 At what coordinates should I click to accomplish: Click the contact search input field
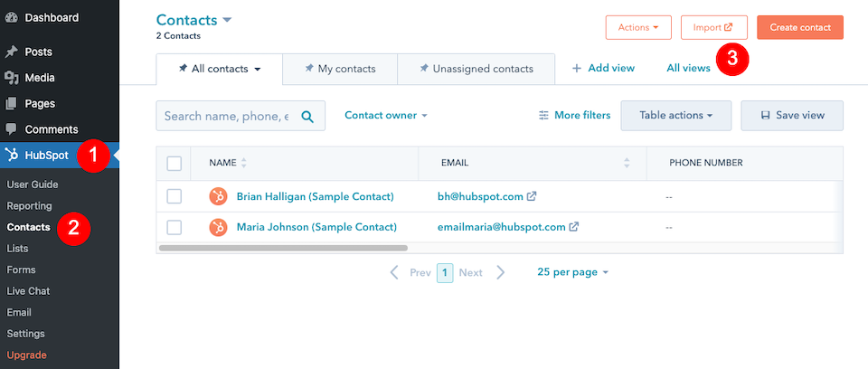tap(226, 116)
